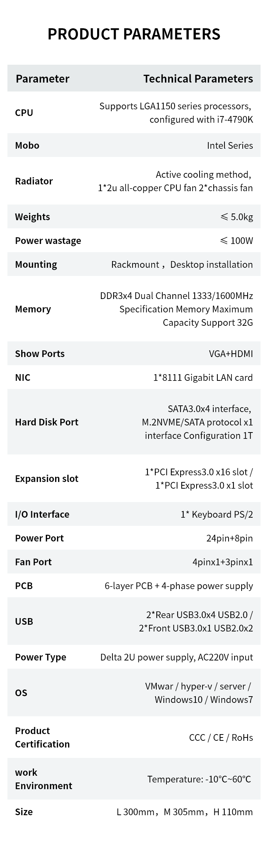
Task: Click the CCC / CE / RoHs certification value
Action: point(221,737)
